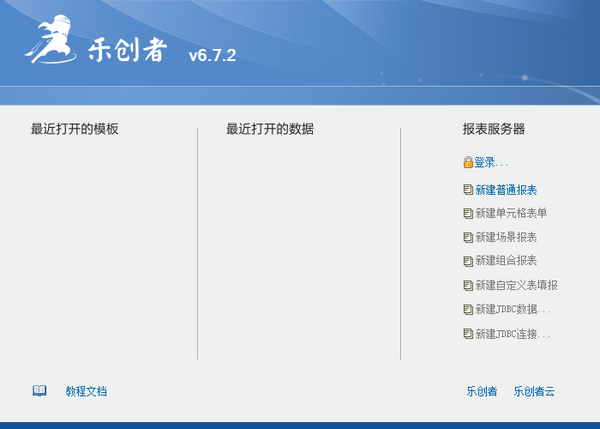Image resolution: width=600 pixels, height=429 pixels.
Task: Start 新建自定义表填报 from the list
Action: coord(516,285)
